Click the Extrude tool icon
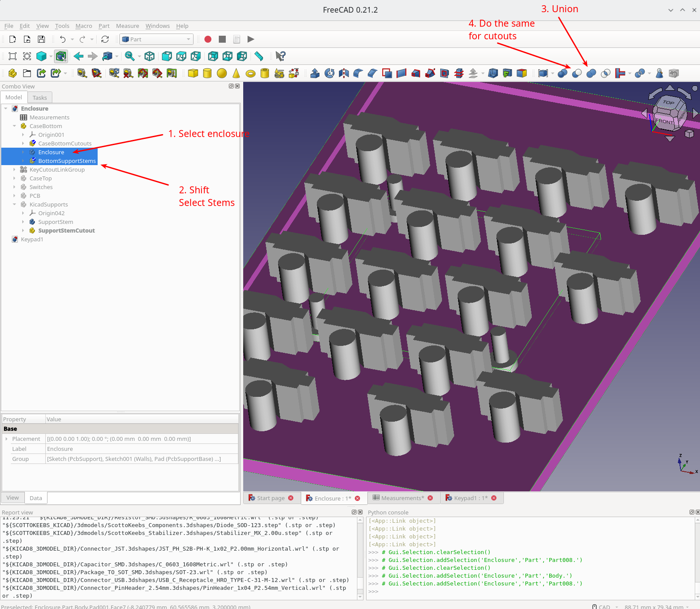700x609 pixels. 315,74
